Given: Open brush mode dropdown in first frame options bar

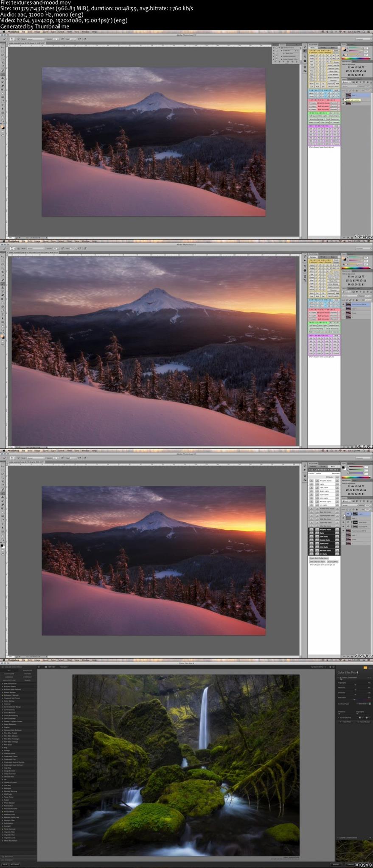Looking at the screenshot, I should (x=35, y=39).
